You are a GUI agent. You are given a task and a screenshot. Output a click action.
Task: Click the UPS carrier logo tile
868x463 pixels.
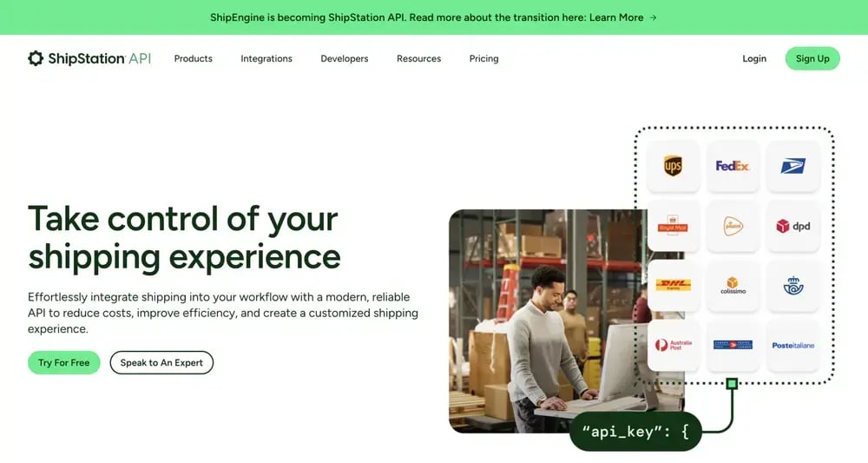pyautogui.click(x=673, y=166)
